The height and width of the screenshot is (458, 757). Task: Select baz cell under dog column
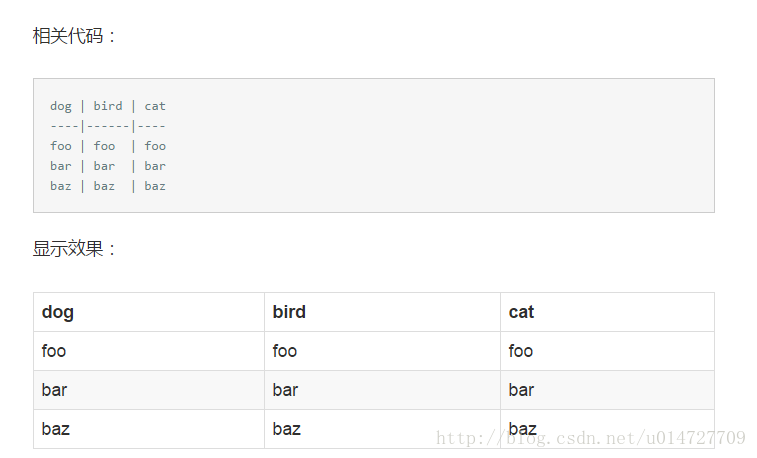(x=149, y=429)
